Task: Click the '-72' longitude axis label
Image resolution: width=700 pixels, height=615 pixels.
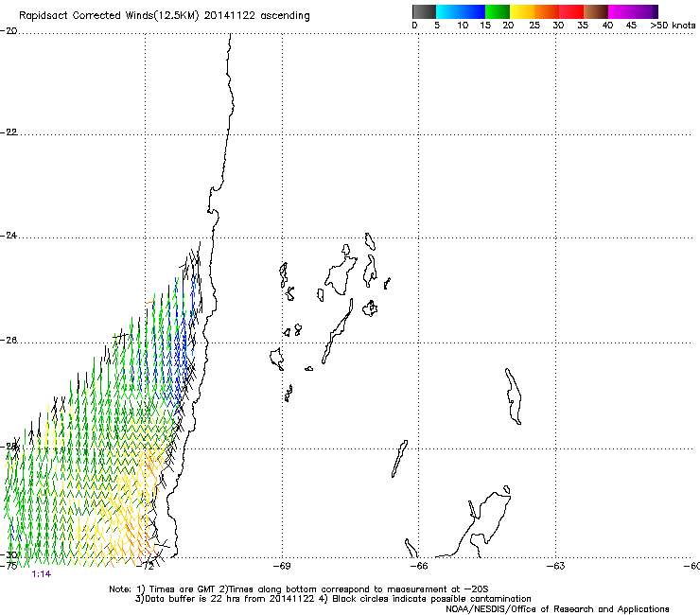Action: [x=145, y=566]
